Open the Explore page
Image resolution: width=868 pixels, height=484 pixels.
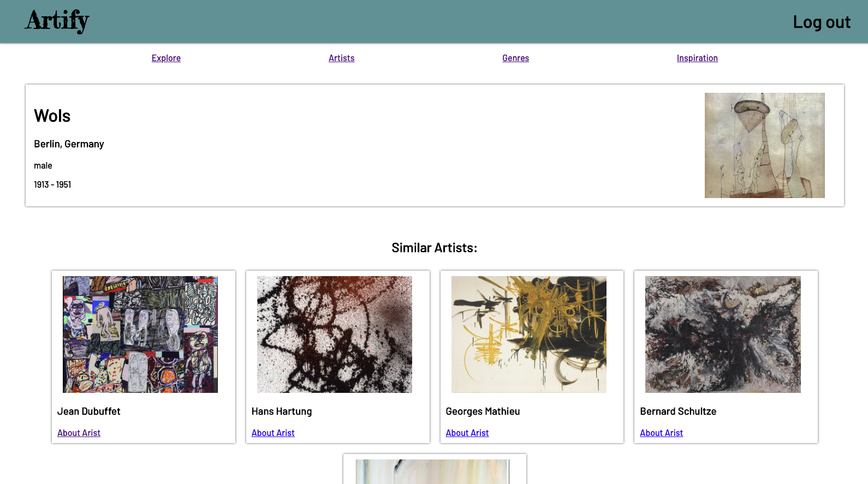166,58
